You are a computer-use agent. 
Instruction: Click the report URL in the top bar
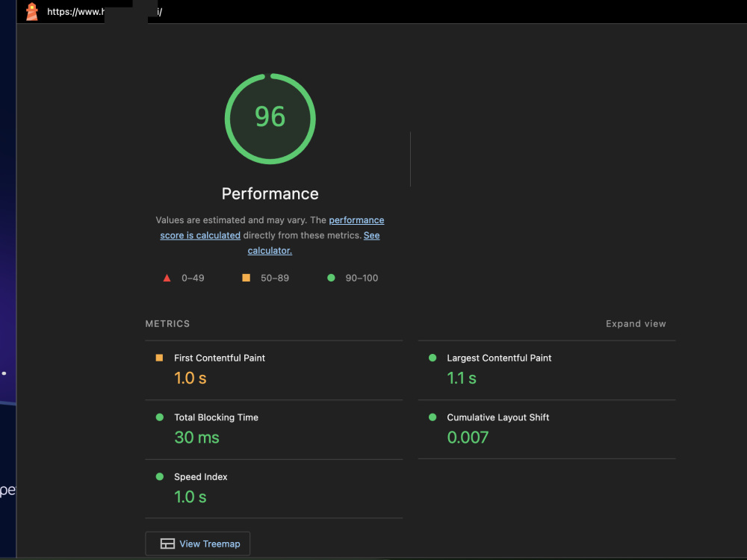click(x=105, y=12)
